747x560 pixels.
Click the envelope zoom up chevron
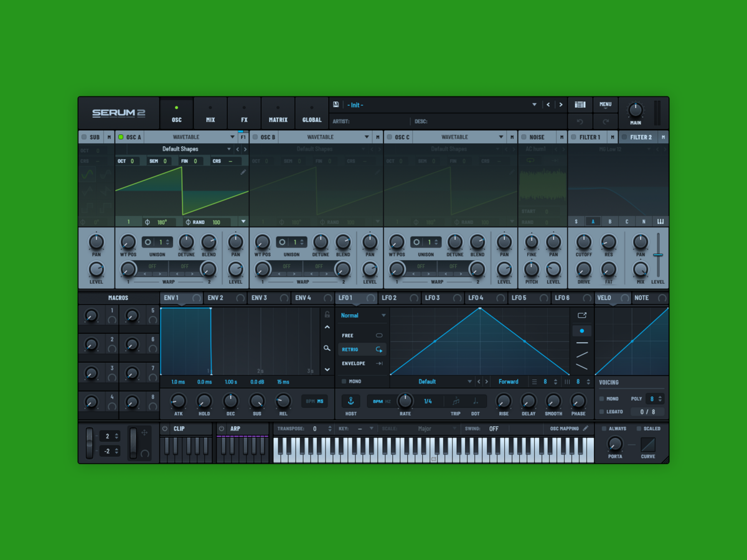(327, 327)
